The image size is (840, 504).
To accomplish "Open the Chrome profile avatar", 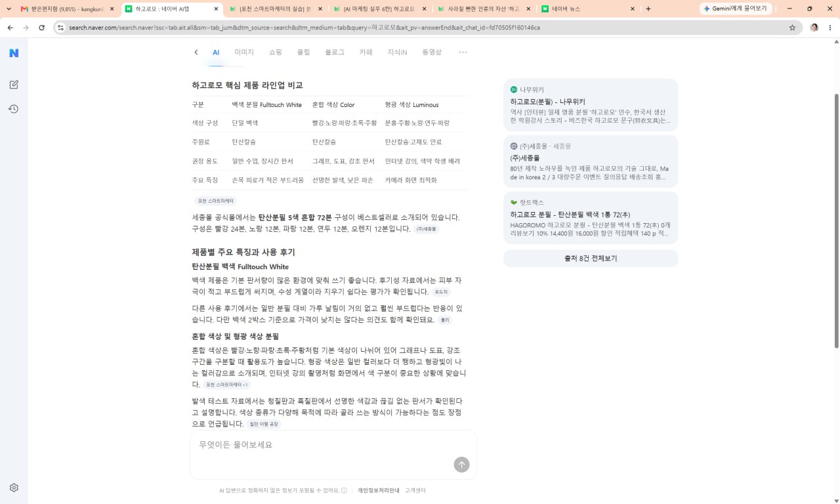I will (x=814, y=28).
